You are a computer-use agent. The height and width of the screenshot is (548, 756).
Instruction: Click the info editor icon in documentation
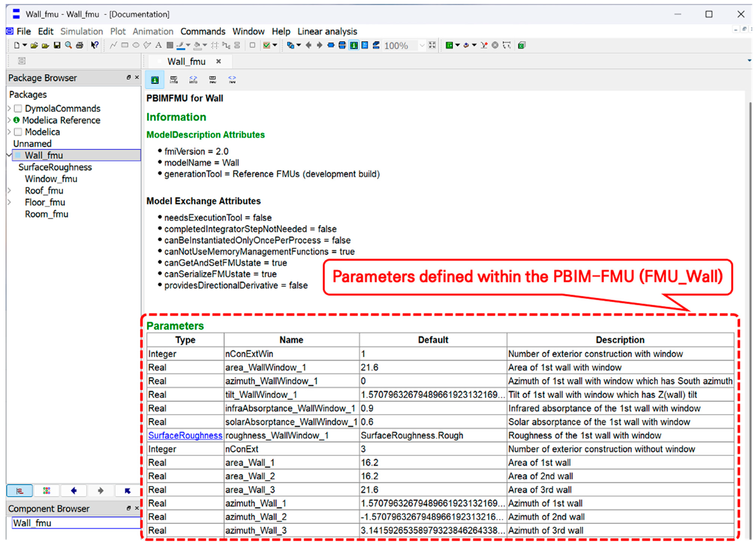point(174,80)
